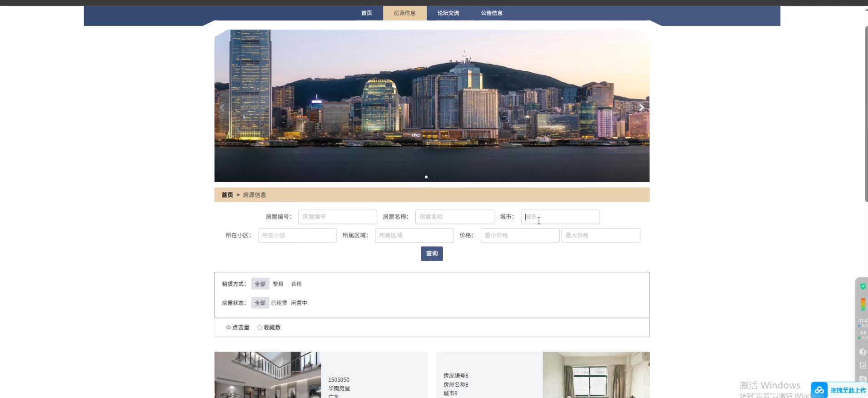Focus the 所属区域 input field
Image resolution: width=868 pixels, height=398 pixels.
pyautogui.click(x=414, y=235)
